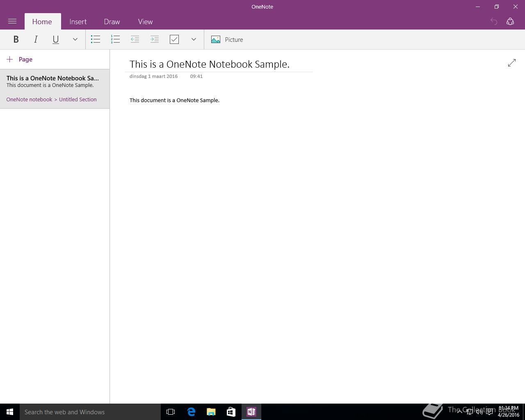Apply bulleted list

pos(96,39)
